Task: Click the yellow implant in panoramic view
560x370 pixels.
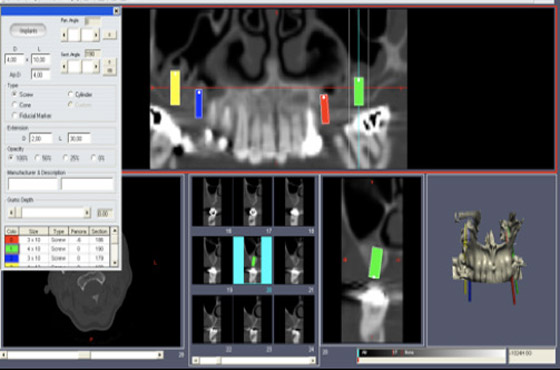Action: click(175, 88)
